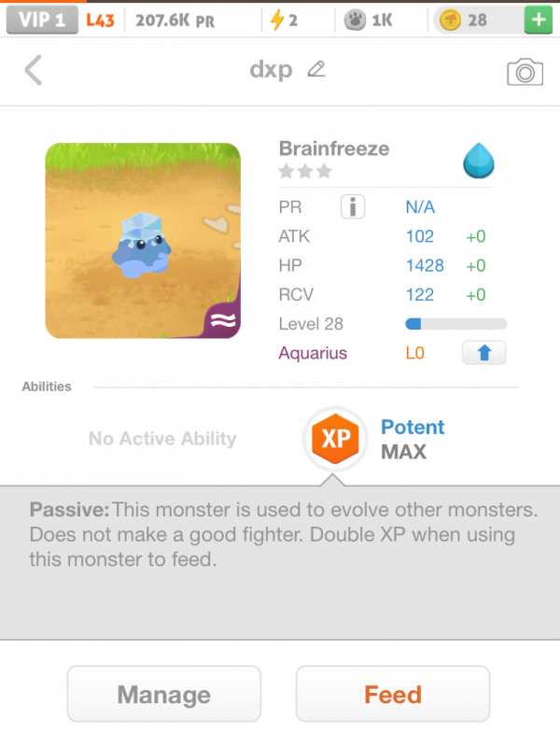Upgrade Aquarius with the blue arrow button
This screenshot has height=747, width=560.
pyautogui.click(x=483, y=353)
